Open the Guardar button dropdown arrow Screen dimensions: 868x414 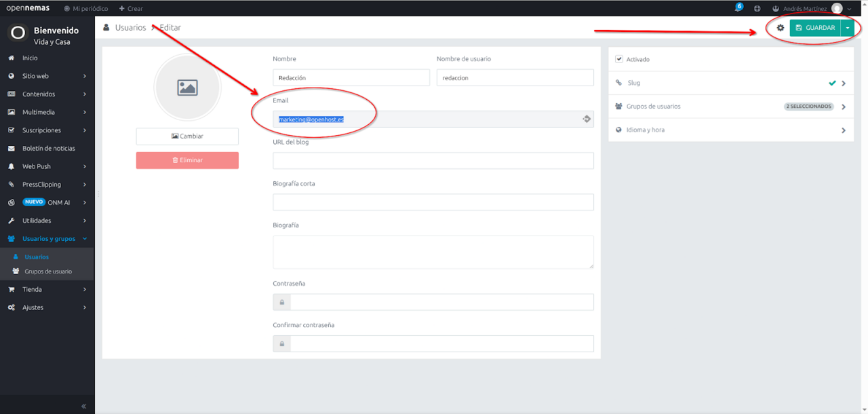pos(848,28)
